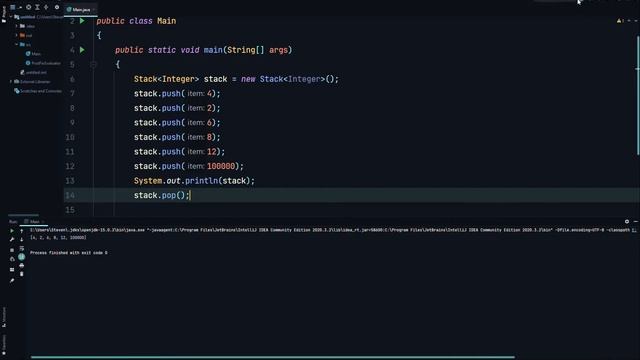The image size is (640, 360).
Task: Click the 'stack.push(12);' line
Action: pyautogui.click(x=179, y=151)
